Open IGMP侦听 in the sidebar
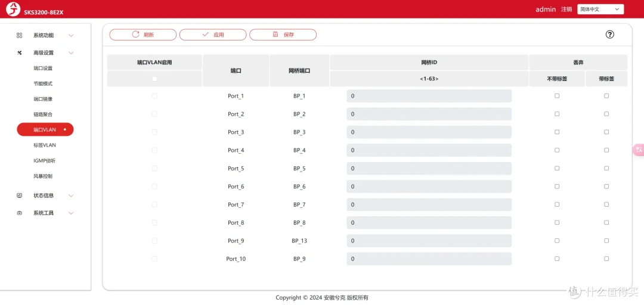The height and width of the screenshot is (305, 644). [44, 160]
